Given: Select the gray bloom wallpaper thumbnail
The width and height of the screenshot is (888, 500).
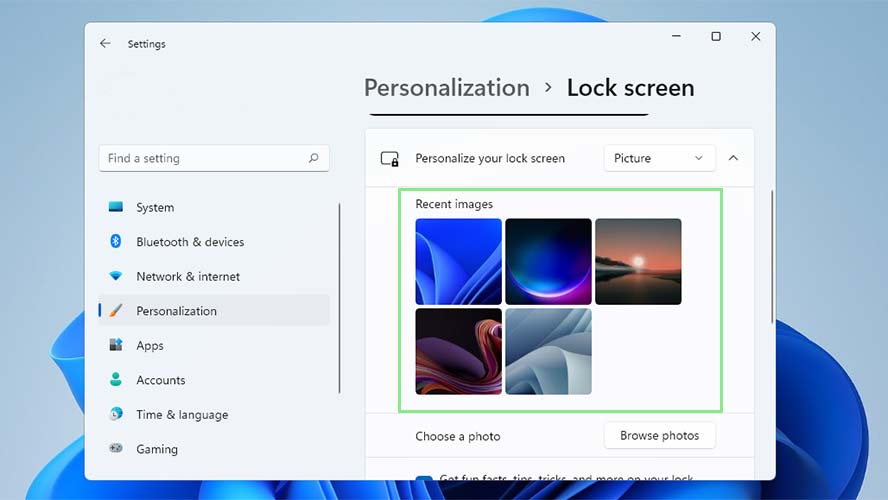Looking at the screenshot, I should [x=548, y=351].
